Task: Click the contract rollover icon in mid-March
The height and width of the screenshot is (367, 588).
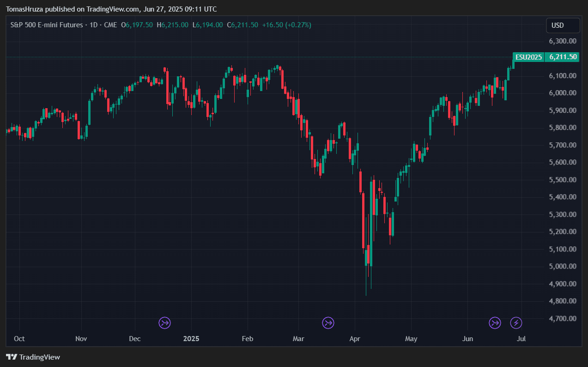Action: pyautogui.click(x=328, y=323)
